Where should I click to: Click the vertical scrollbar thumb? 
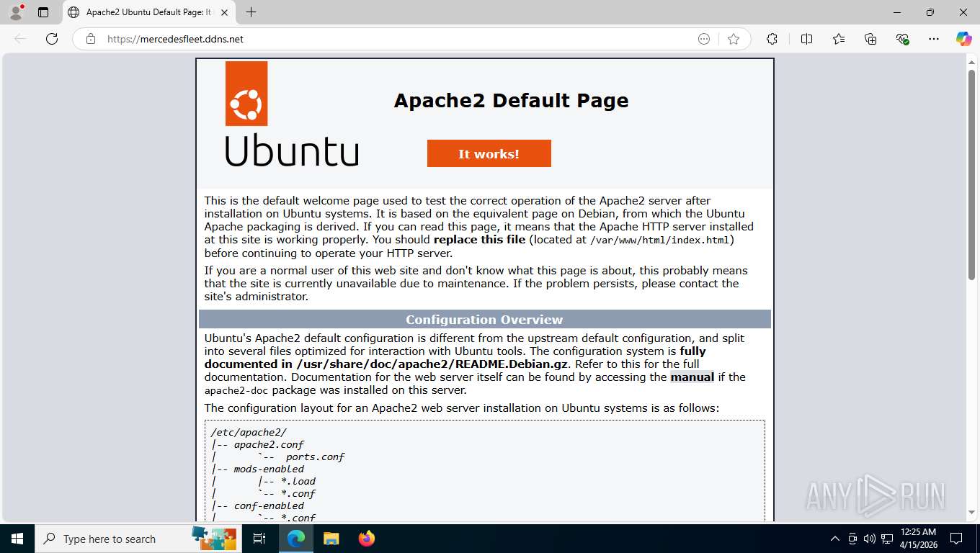[x=971, y=175]
